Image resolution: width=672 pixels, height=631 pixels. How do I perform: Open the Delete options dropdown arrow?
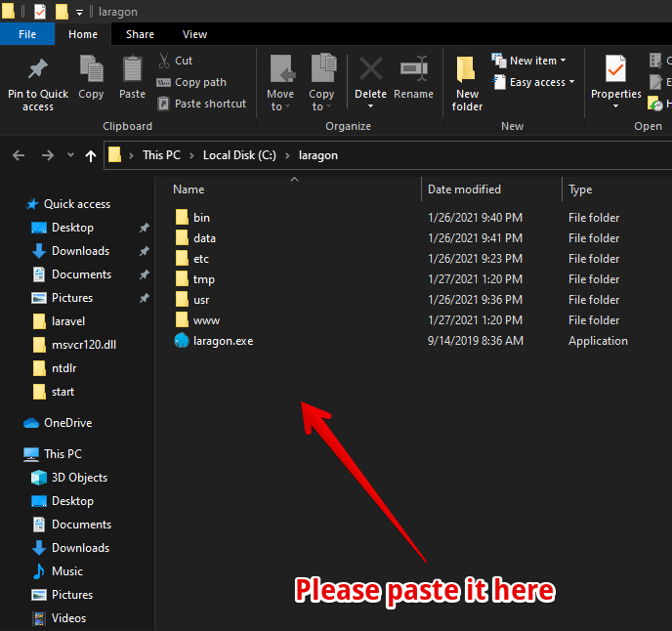click(x=371, y=105)
